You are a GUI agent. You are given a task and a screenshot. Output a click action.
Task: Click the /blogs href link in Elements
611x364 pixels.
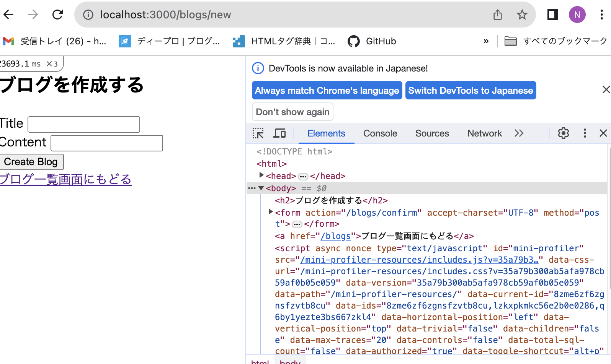[x=336, y=236]
